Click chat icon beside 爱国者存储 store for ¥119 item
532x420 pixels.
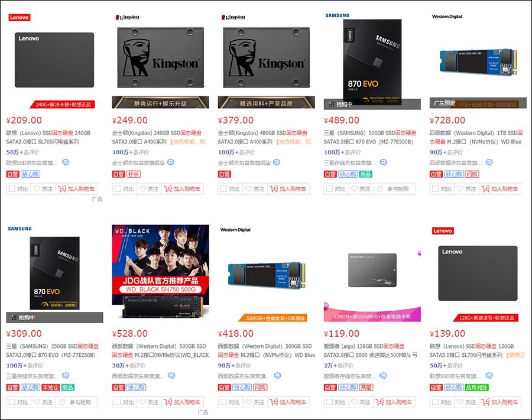pyautogui.click(x=384, y=376)
